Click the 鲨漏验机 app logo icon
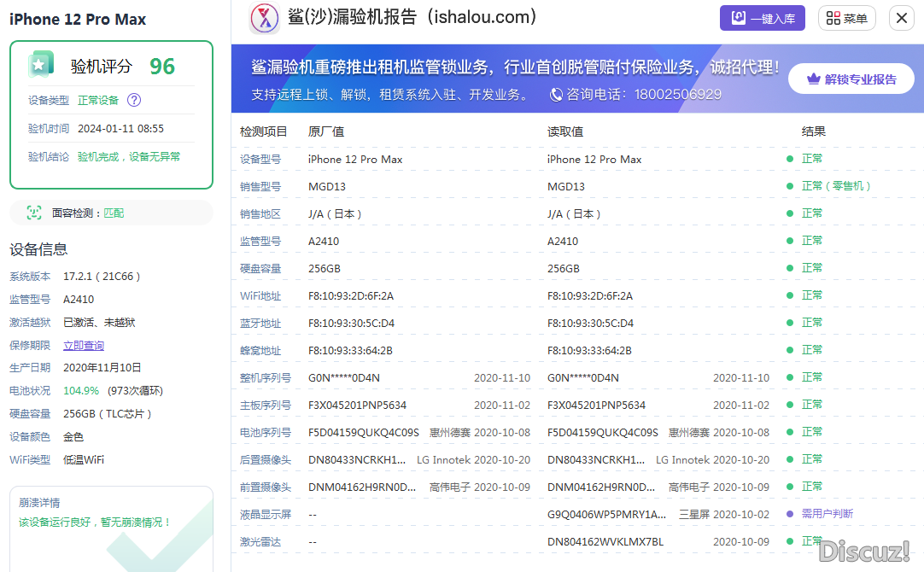This screenshot has width=924, height=572. (265, 18)
